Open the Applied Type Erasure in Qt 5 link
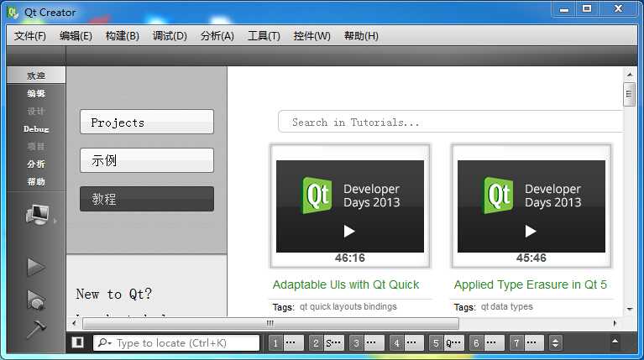The height and width of the screenshot is (360, 644). (x=531, y=284)
